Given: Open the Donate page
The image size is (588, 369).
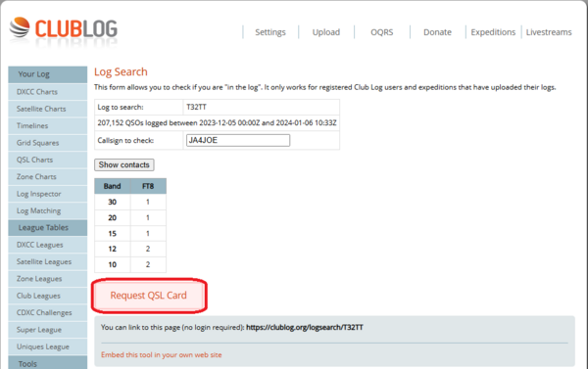Looking at the screenshot, I should point(437,32).
